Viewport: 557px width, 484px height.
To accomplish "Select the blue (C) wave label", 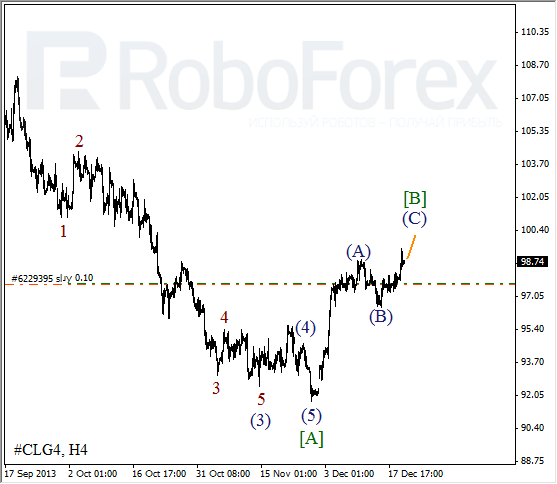I will coord(414,219).
